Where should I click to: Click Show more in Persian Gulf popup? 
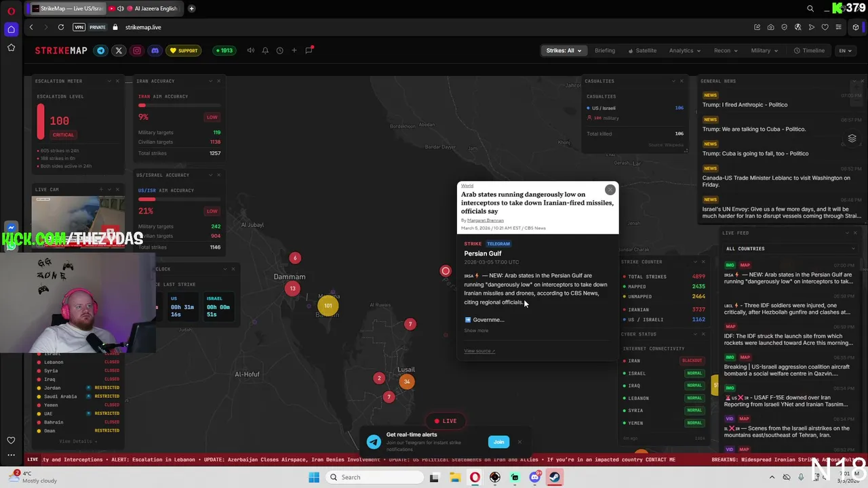[476, 331]
